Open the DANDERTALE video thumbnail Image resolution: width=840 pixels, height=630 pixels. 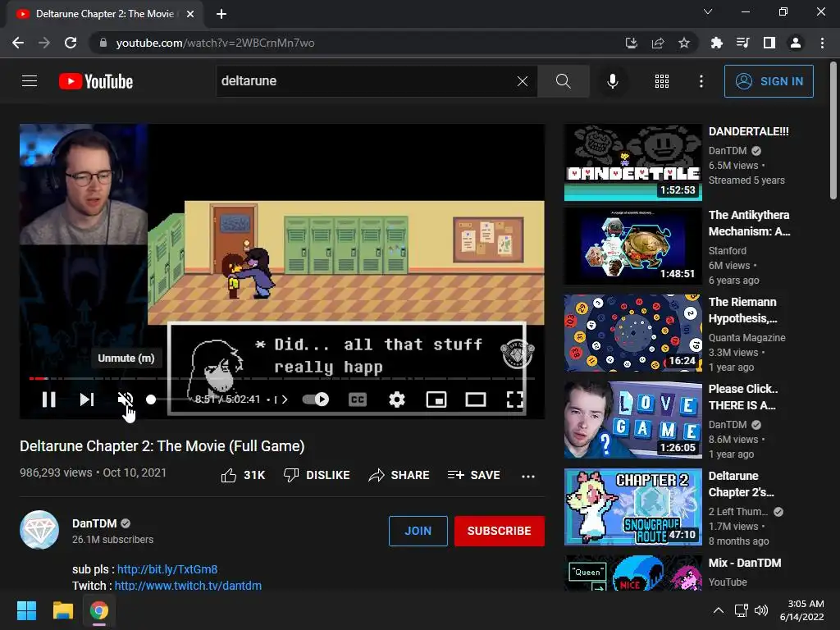(632, 162)
